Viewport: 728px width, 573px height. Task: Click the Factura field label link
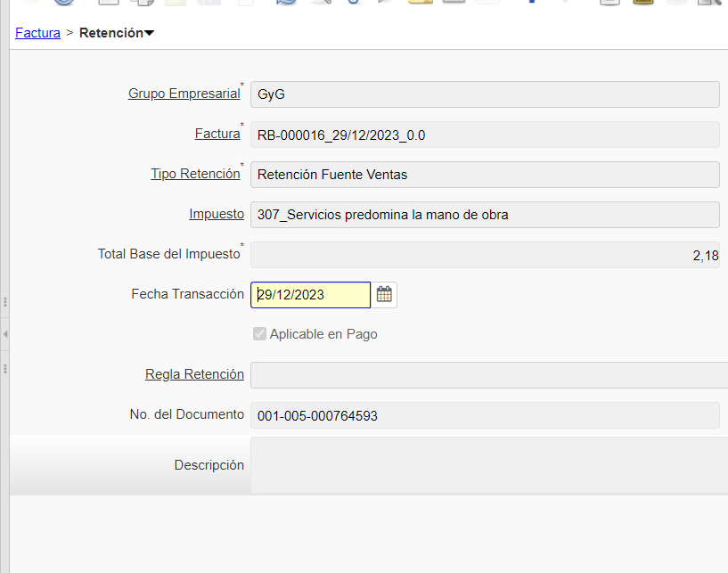(x=217, y=134)
